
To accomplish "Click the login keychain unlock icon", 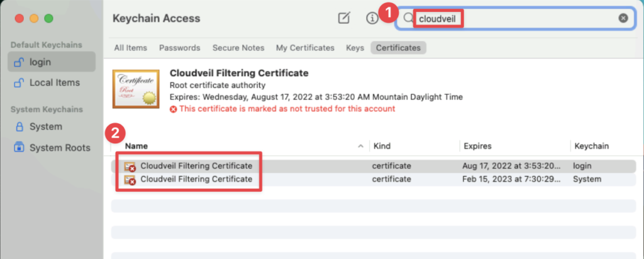I will [19, 62].
